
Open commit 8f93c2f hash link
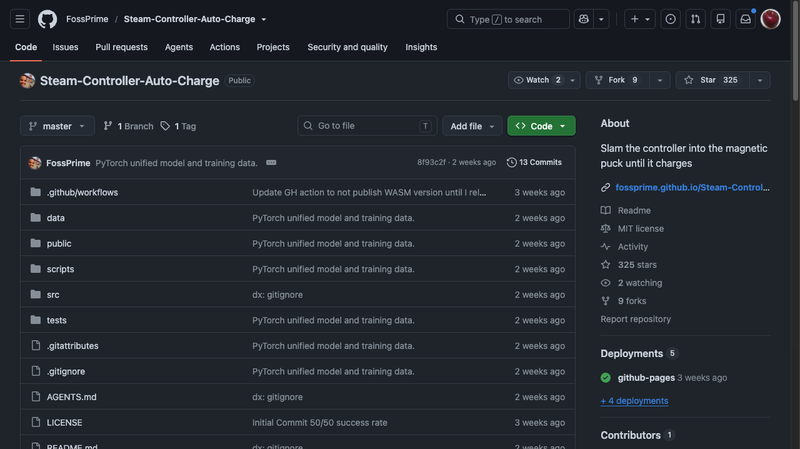[x=431, y=162]
